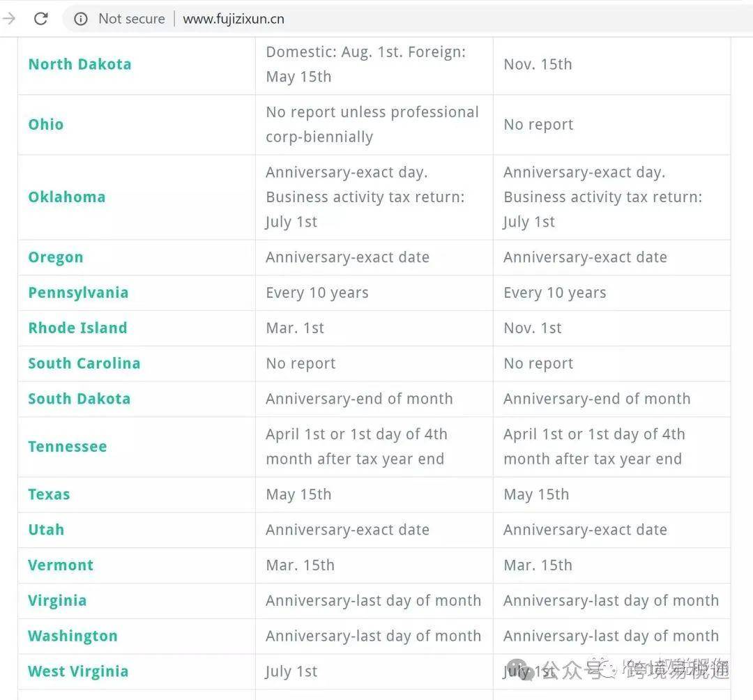This screenshot has width=753, height=700.
Task: Click the www.fujizixun.cn address field
Action: pos(234,19)
